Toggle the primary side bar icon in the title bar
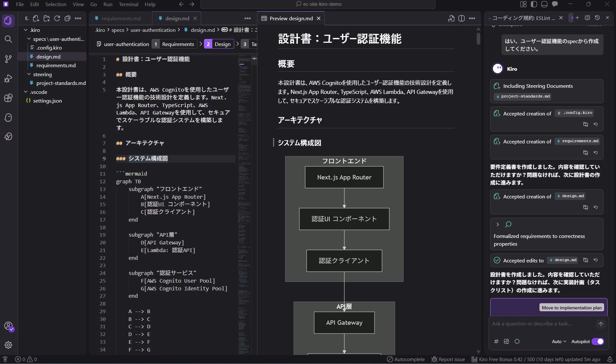Screen dimensions: 616x364 click(x=533, y=4)
